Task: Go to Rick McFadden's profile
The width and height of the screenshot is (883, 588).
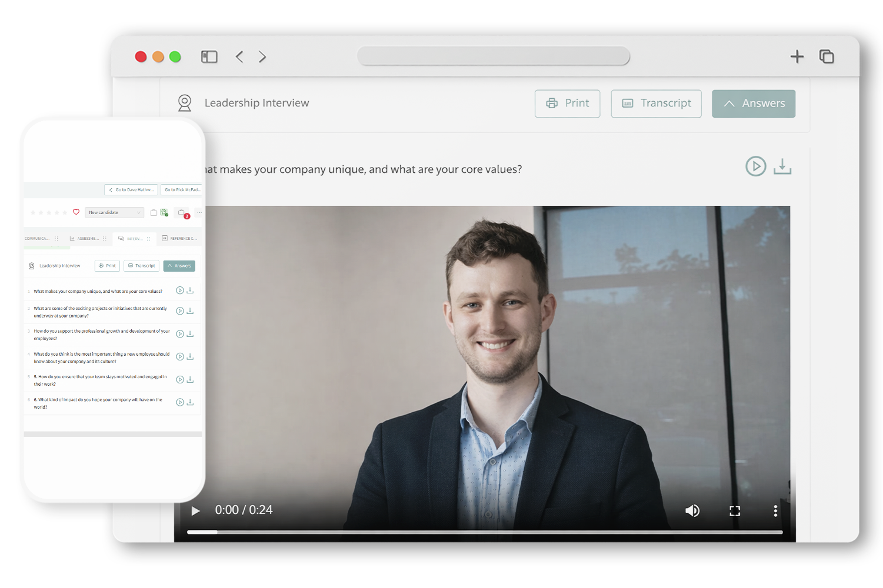Action: (181, 189)
